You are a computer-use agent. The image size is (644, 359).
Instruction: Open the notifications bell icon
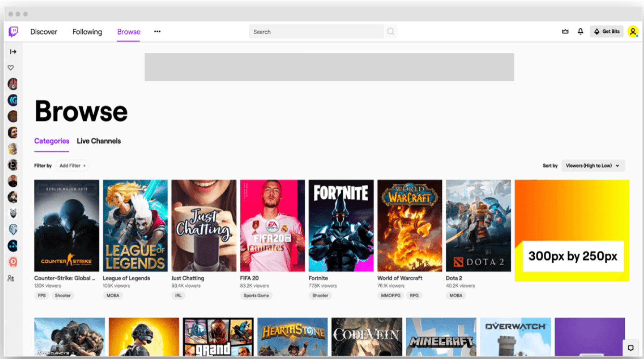580,32
